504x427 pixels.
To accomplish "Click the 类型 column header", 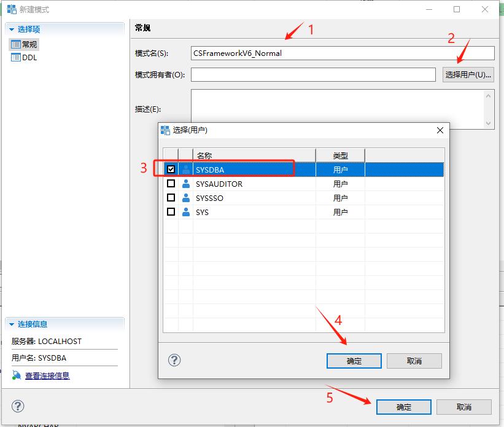I will 340,155.
